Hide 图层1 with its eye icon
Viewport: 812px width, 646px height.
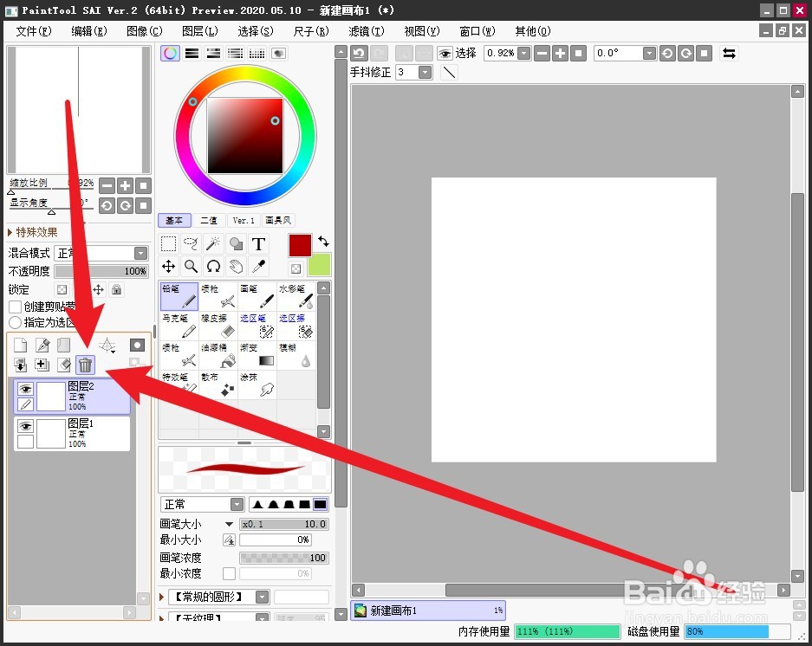click(x=25, y=426)
